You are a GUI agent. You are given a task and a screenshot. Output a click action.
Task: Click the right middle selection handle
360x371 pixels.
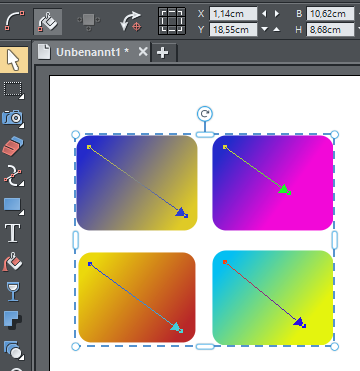[x=335, y=240]
